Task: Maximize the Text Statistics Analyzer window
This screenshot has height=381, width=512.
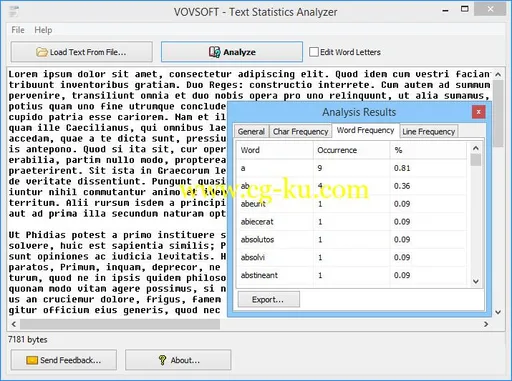Action: click(465, 9)
